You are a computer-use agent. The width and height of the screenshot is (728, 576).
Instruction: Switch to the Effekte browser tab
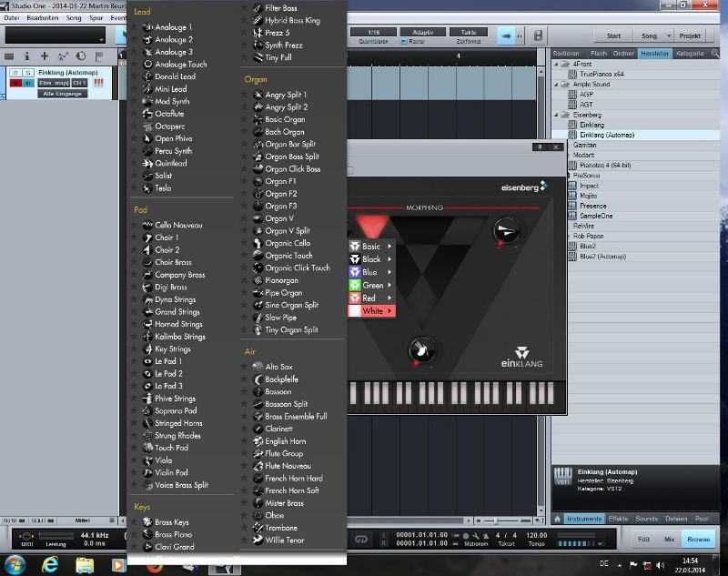coord(618,519)
